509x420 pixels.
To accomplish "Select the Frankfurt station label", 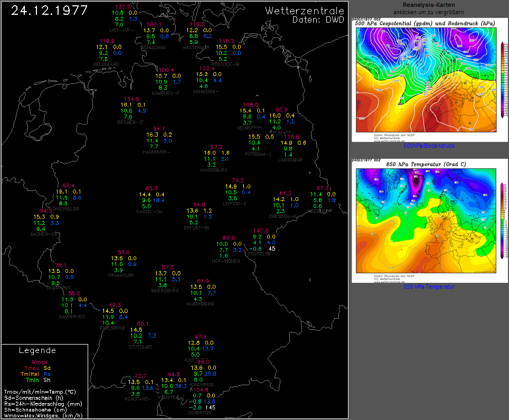I will [120, 275].
